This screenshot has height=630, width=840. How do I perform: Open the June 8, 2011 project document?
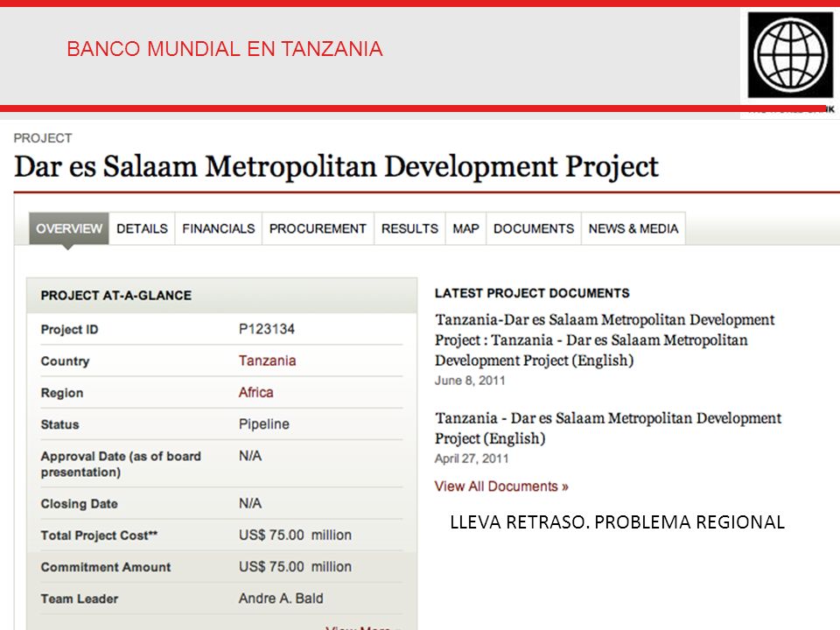tap(605, 339)
